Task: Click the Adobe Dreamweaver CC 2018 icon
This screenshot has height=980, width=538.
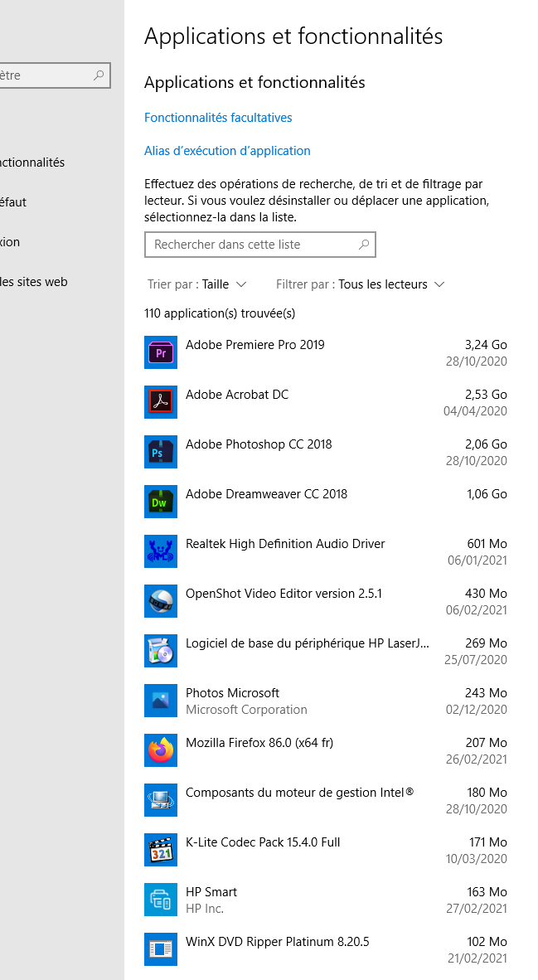Action: click(x=161, y=502)
